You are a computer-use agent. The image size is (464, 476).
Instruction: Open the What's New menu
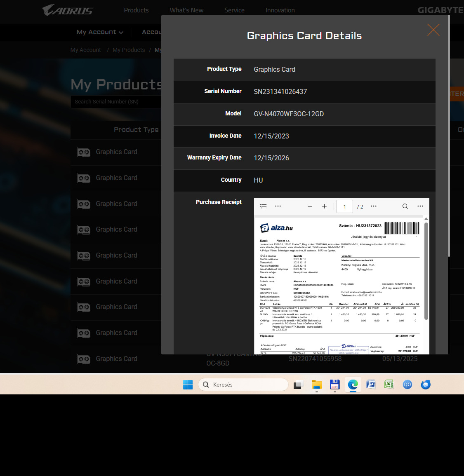tap(186, 10)
